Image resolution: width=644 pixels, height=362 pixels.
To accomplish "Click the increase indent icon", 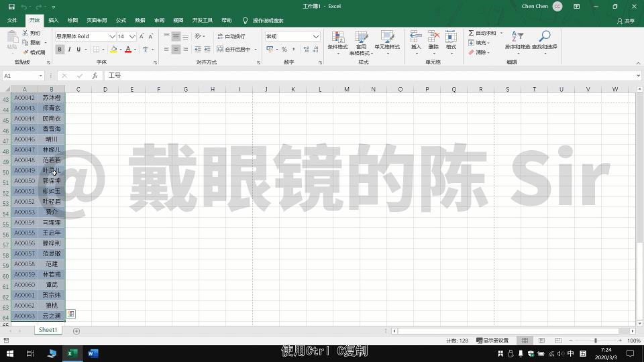I will point(207,49).
